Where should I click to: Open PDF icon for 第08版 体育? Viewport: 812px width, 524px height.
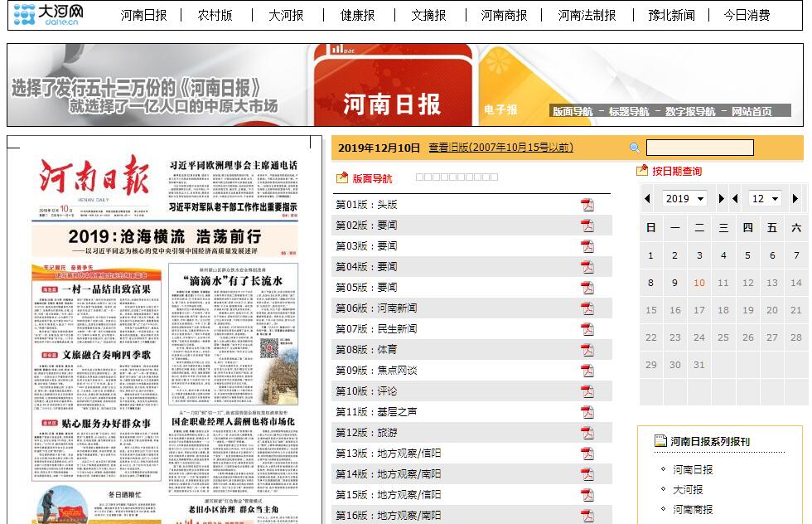click(587, 350)
